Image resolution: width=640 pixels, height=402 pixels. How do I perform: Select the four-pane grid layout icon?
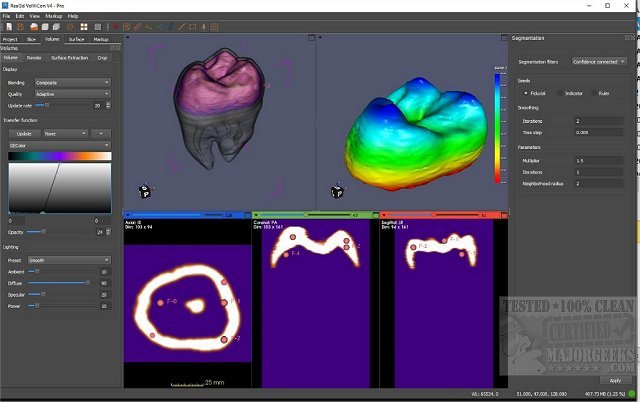tap(84, 27)
